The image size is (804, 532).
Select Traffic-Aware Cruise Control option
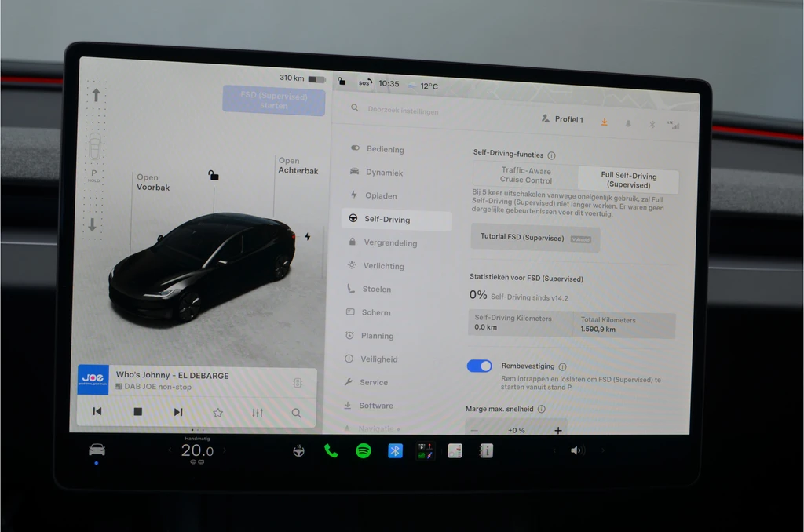(x=526, y=175)
